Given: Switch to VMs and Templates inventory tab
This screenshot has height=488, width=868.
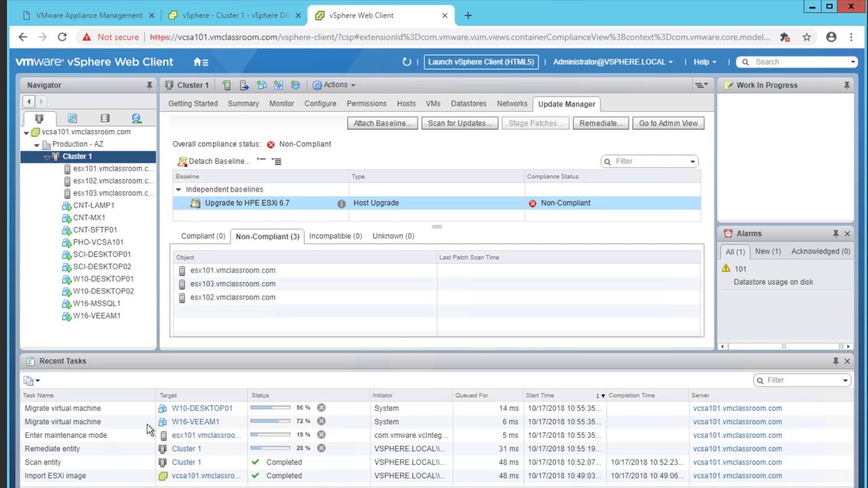Looking at the screenshot, I should click(x=72, y=118).
